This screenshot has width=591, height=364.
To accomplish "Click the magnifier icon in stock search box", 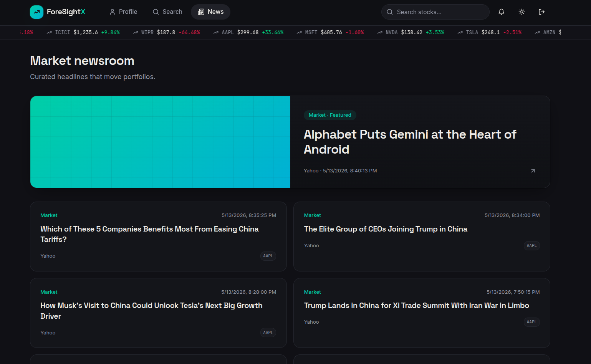I will pyautogui.click(x=389, y=12).
